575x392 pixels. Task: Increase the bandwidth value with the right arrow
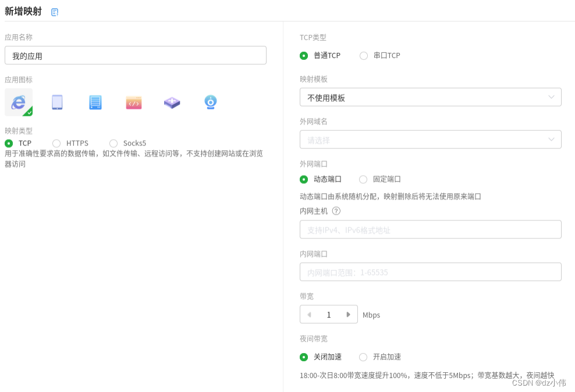pyautogui.click(x=349, y=314)
